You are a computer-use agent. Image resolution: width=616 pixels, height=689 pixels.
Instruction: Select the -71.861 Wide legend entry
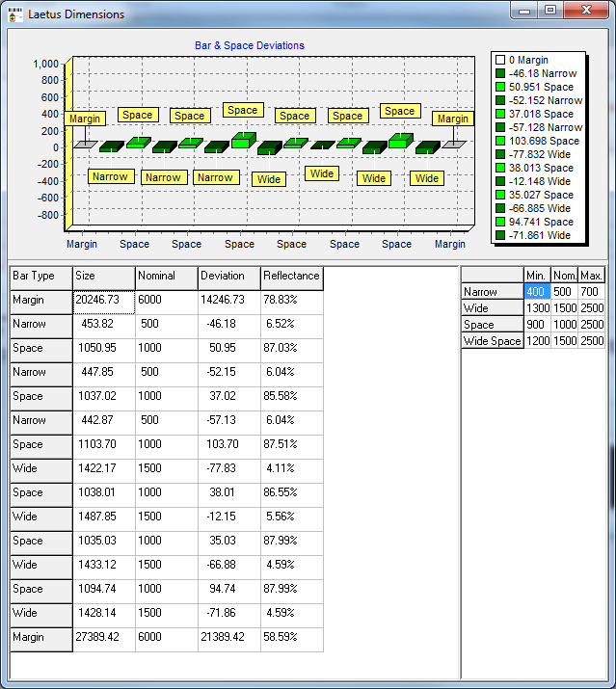click(539, 235)
